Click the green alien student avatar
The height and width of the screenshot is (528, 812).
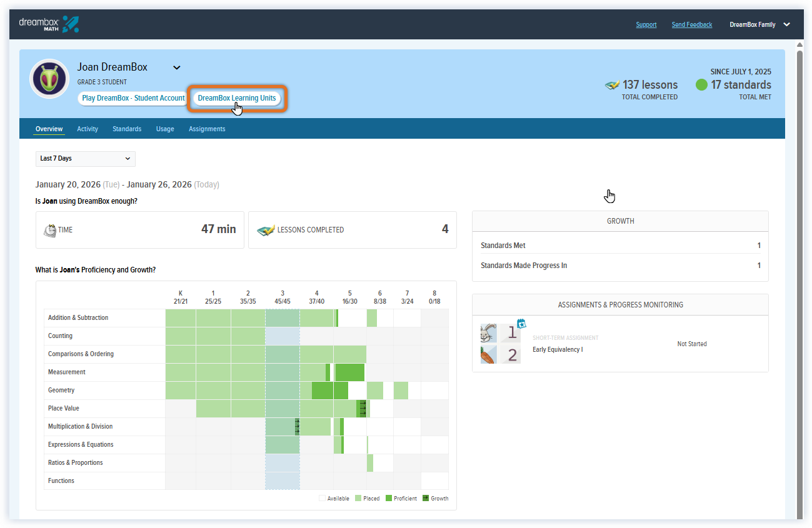[x=49, y=79]
